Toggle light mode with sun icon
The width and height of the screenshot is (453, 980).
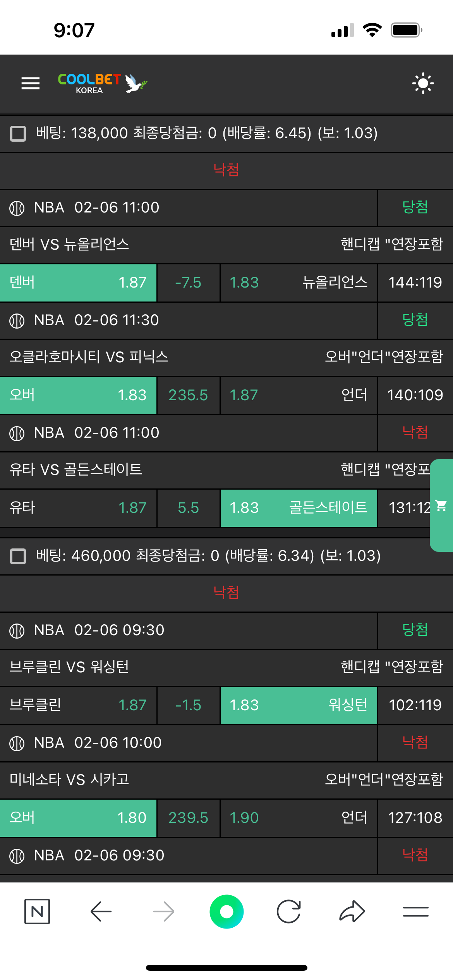point(423,83)
